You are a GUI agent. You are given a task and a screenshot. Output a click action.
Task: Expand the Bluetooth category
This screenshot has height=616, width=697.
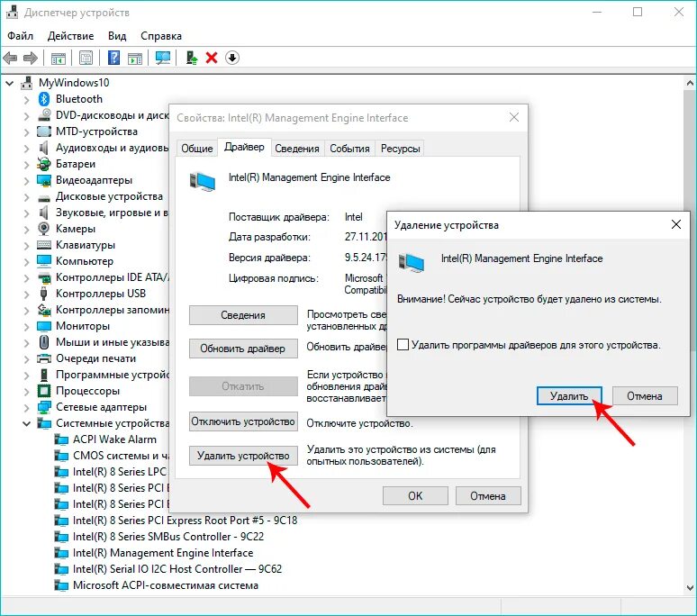(27, 100)
